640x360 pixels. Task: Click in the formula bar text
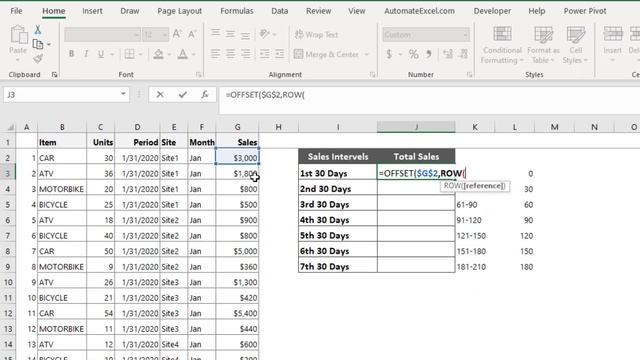coord(265,95)
